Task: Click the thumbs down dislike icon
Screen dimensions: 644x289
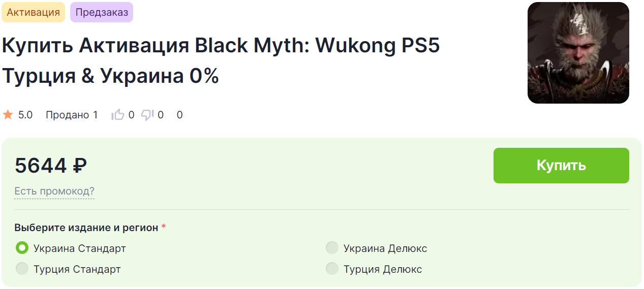Action: point(147,115)
